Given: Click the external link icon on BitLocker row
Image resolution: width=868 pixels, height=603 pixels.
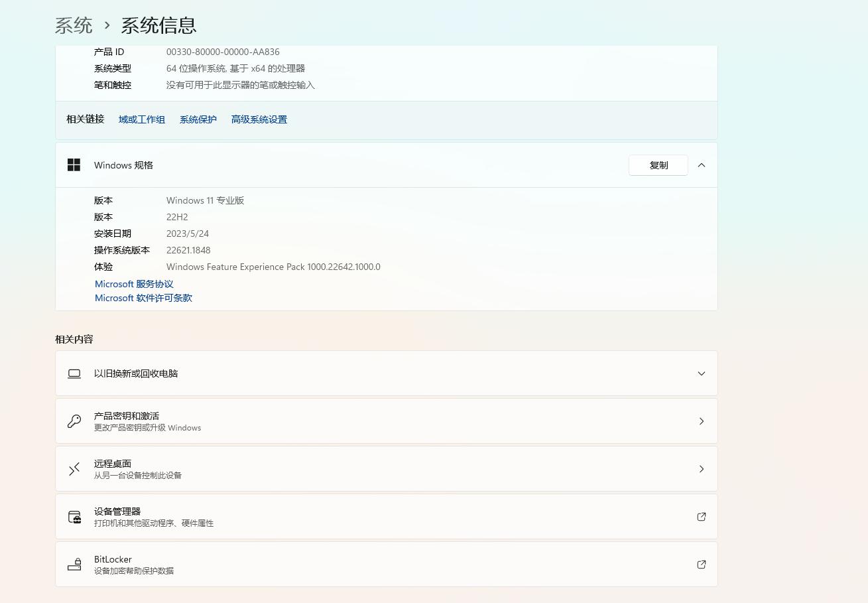Looking at the screenshot, I should point(701,565).
